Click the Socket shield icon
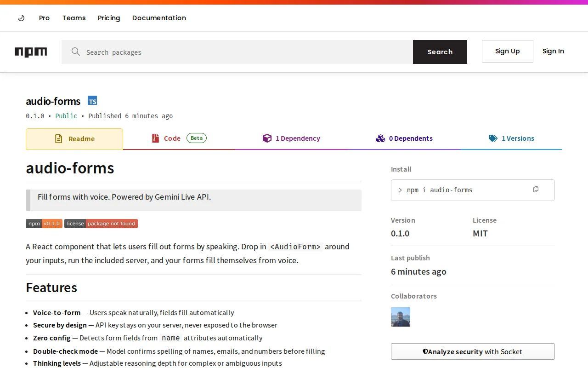Screen dimensions: 588x368 pos(425,351)
